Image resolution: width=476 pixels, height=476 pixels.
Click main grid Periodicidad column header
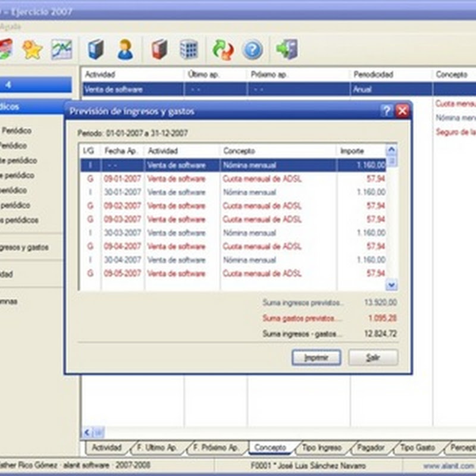coord(391,74)
